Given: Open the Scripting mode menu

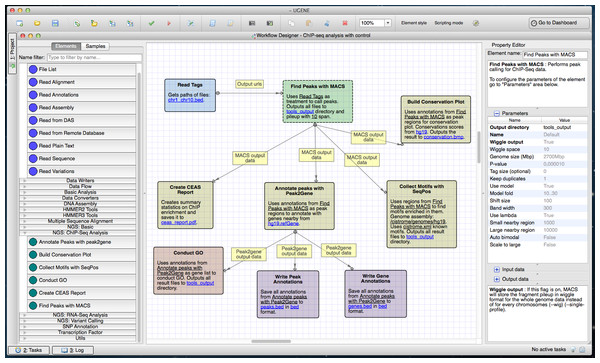Looking at the screenshot, I should pos(448,23).
